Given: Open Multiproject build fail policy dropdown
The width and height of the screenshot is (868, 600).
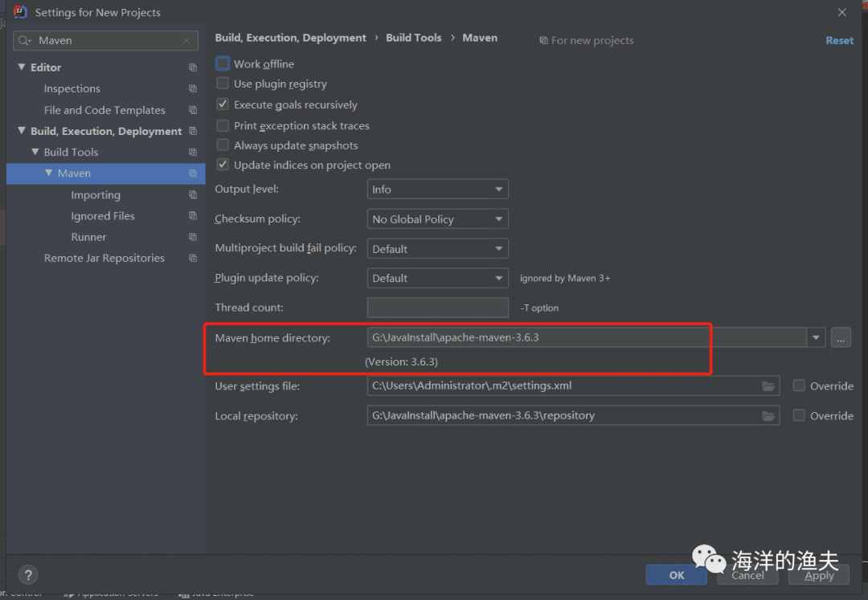Looking at the screenshot, I should (x=437, y=249).
